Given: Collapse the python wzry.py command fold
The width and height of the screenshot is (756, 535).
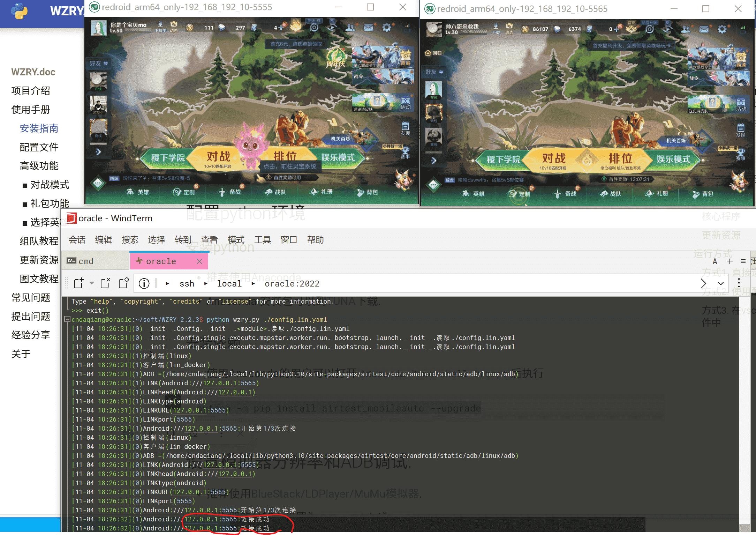Looking at the screenshot, I should pyautogui.click(x=68, y=319).
